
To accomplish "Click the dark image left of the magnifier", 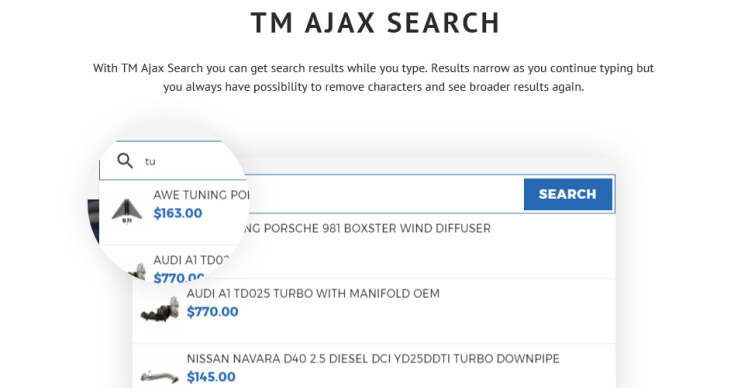I will click(93, 220).
